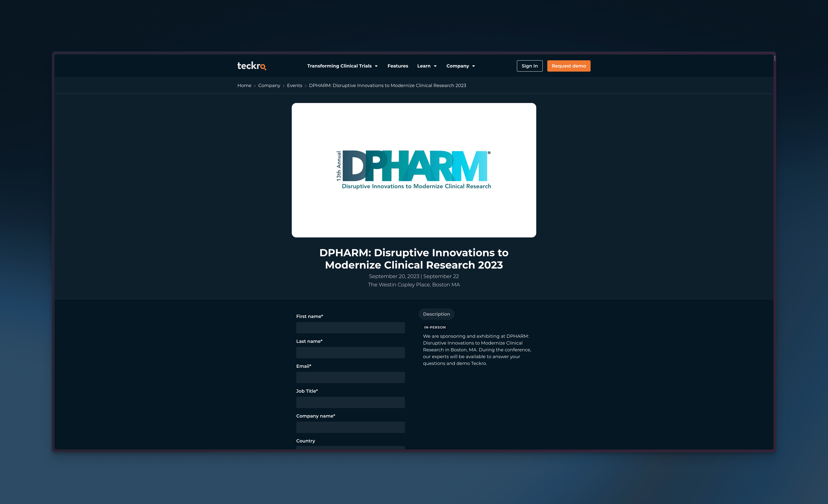
Task: Click the Request demo button
Action: [569, 66]
